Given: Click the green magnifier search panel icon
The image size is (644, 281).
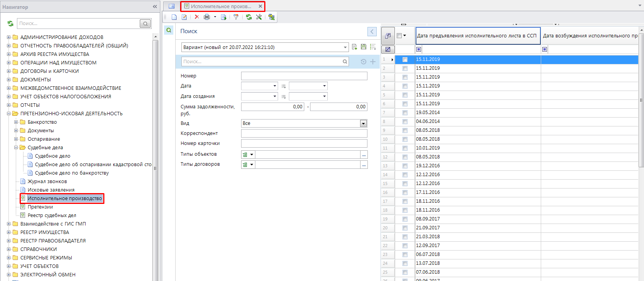Looking at the screenshot, I should point(169,30).
